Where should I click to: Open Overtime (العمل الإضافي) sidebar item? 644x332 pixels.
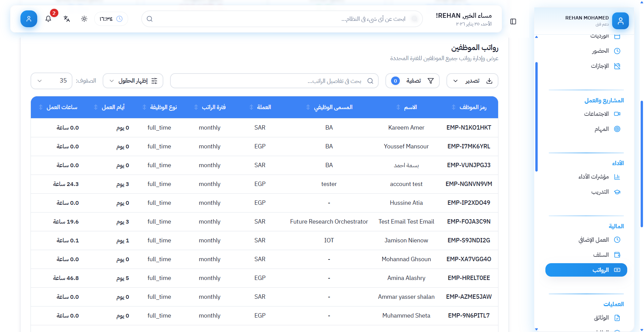click(593, 240)
